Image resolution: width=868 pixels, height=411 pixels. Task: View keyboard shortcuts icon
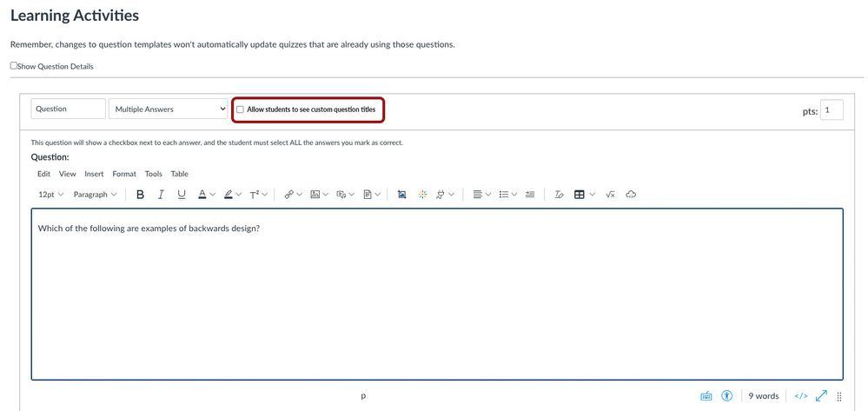[706, 396]
